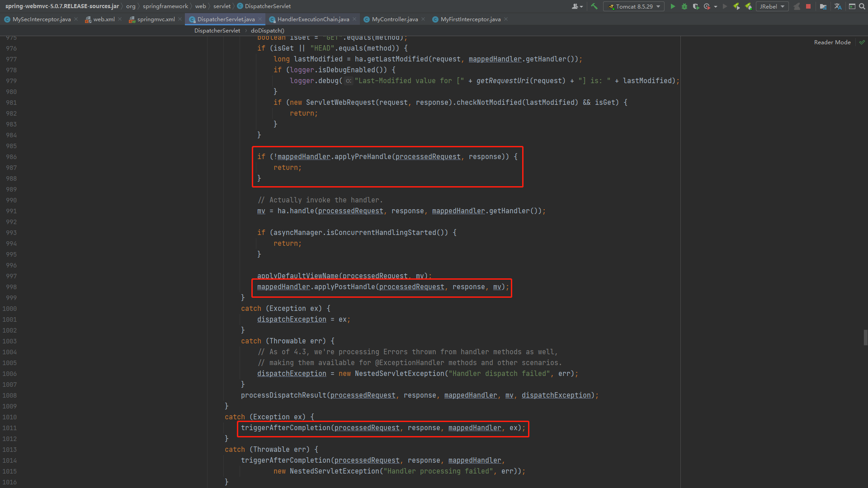868x488 pixels.
Task: Click spring-webmvc-5.0.7.RELEASE-sources.jar breadcrumb
Action: click(62, 6)
